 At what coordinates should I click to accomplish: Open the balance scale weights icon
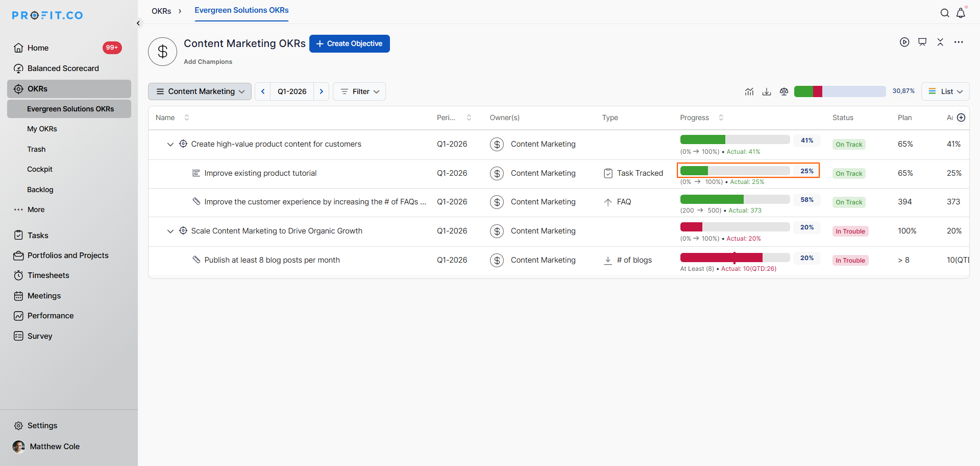(x=784, y=91)
